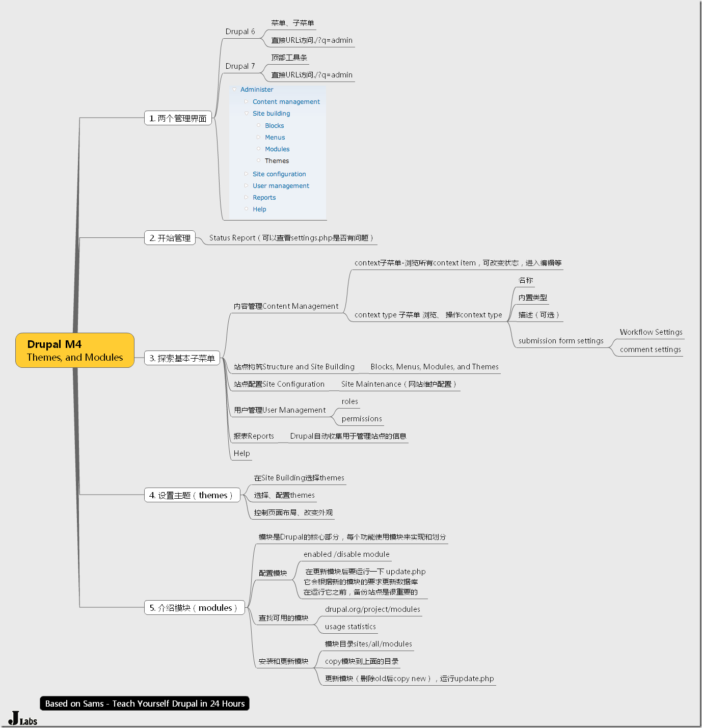
Task: Select '内容管理Content Management' topic
Action: click(286, 306)
